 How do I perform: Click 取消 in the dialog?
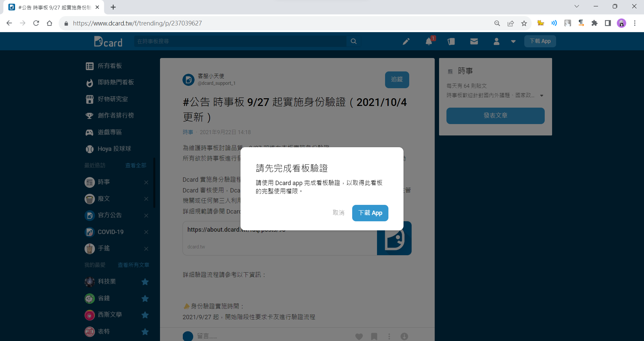tap(338, 213)
